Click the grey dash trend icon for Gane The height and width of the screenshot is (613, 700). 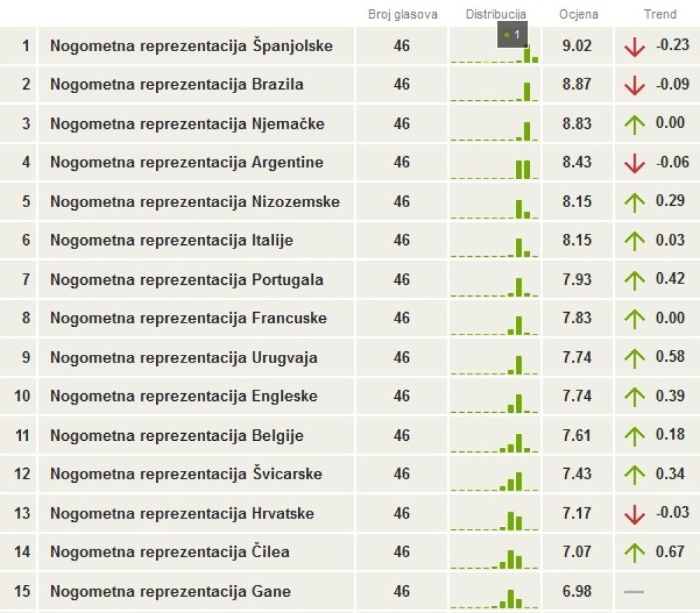pyautogui.click(x=634, y=592)
